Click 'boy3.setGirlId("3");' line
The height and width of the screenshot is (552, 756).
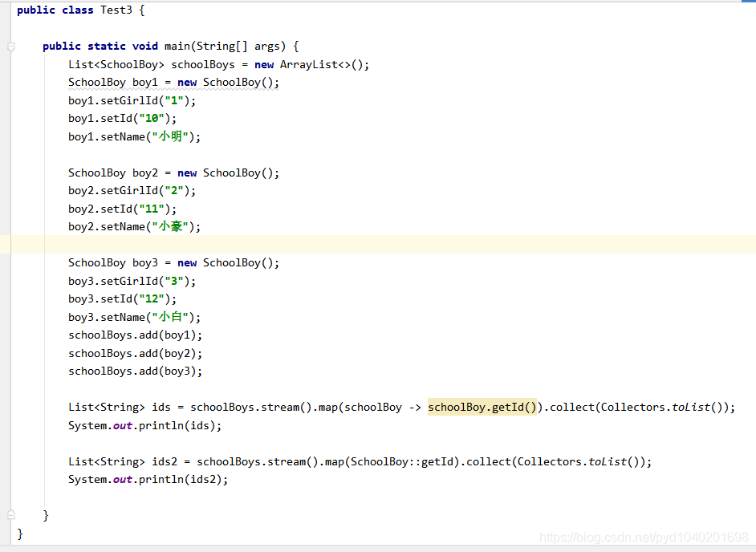[x=132, y=281]
